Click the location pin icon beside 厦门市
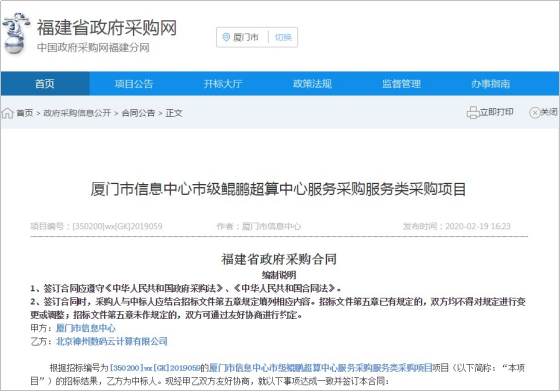This screenshot has width=560, height=392. 226,37
